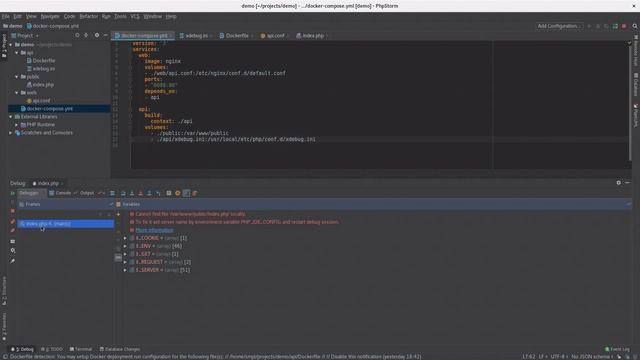Open the Event Log

tap(617, 349)
